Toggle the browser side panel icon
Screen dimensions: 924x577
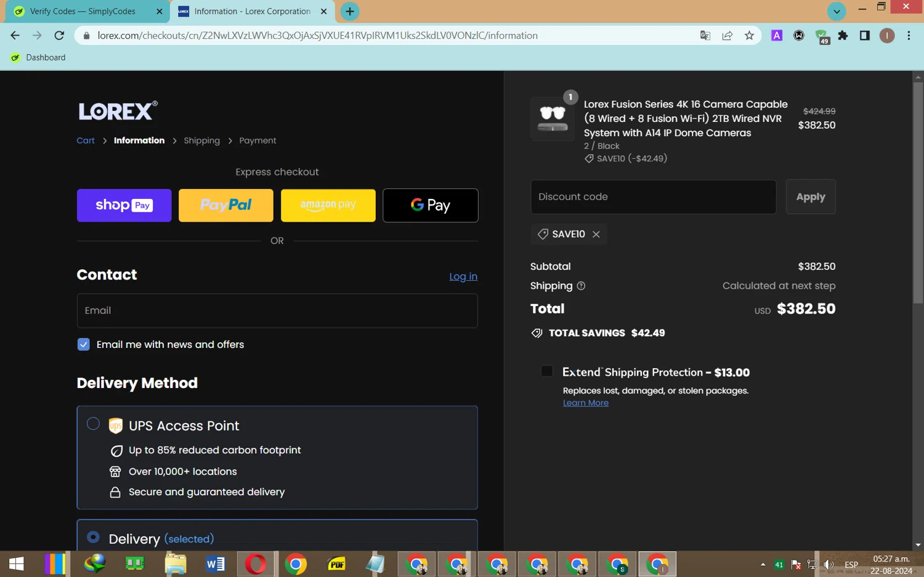[865, 36]
